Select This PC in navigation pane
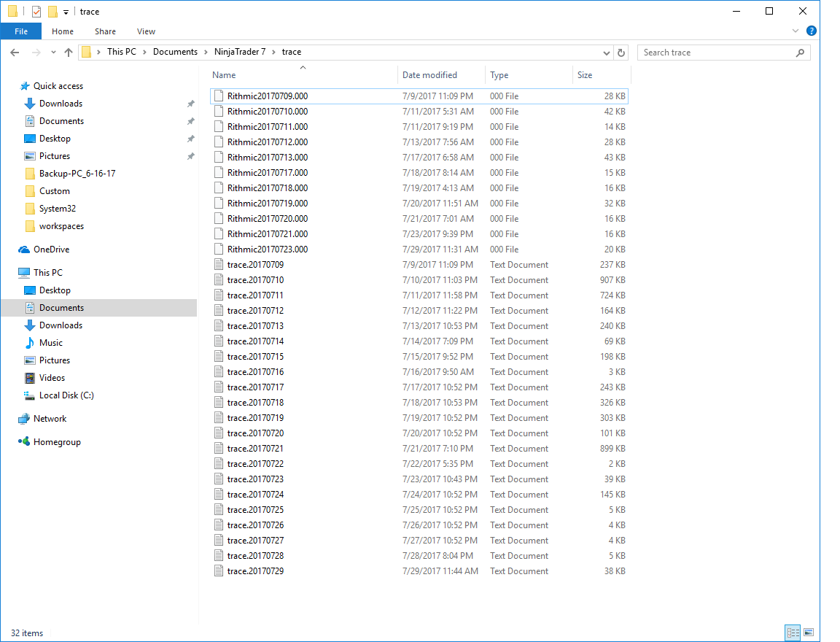 47,272
